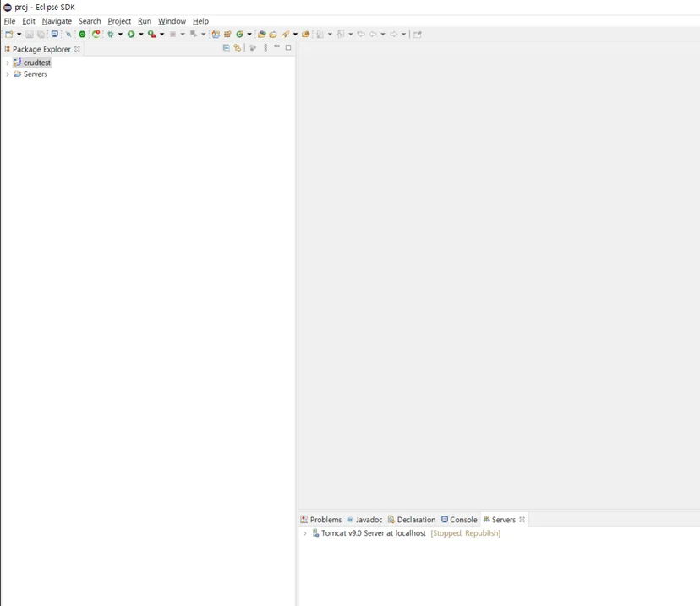700x606 pixels.
Task: Click the New Java Class icon
Action: click(x=240, y=35)
